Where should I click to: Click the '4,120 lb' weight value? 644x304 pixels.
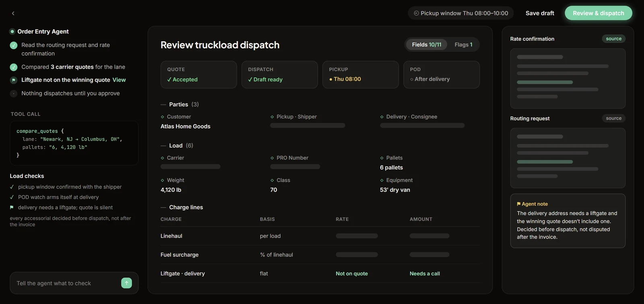(171, 190)
